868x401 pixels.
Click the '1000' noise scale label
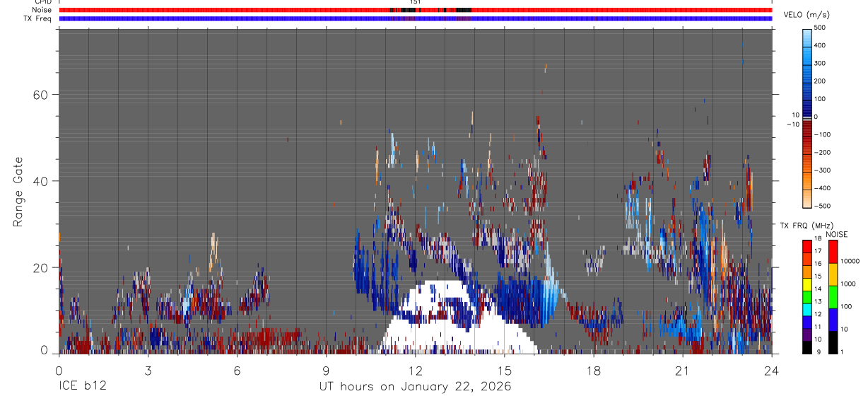(848, 284)
